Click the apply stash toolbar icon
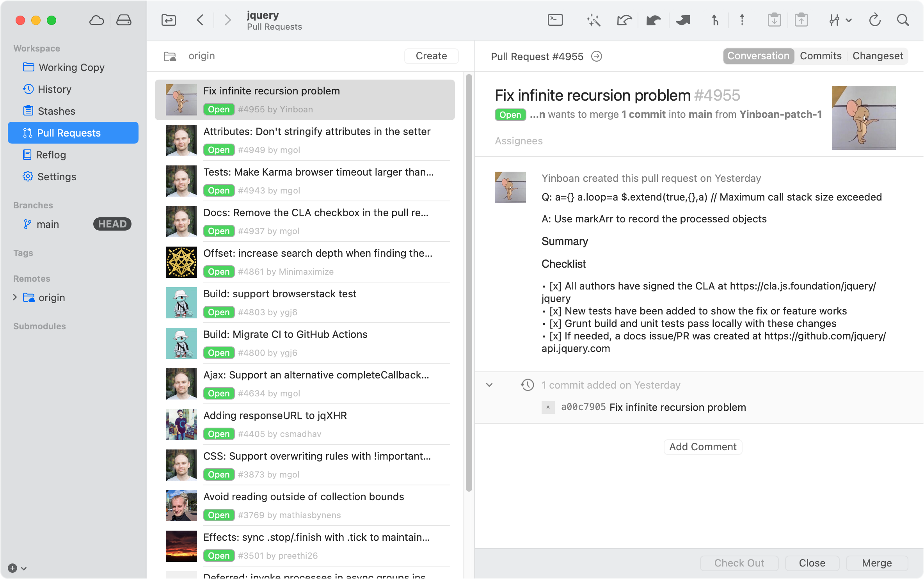Viewport: 924px width, 579px height. [801, 20]
